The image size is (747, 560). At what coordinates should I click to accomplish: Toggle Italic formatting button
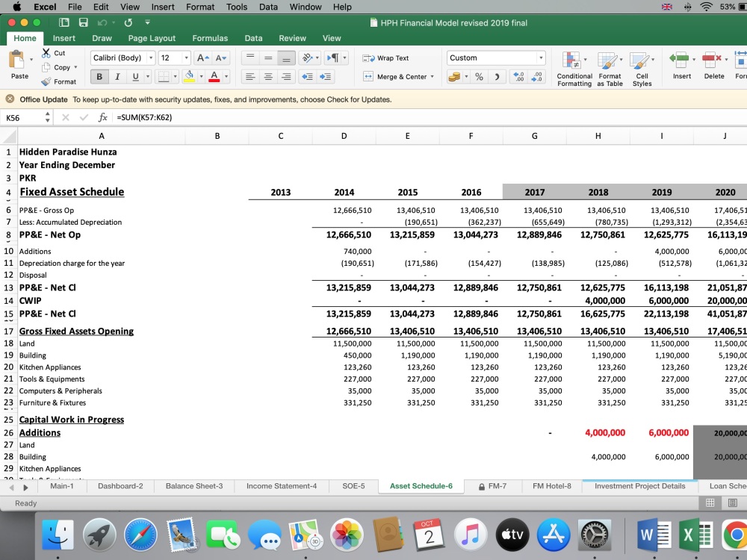tap(117, 76)
